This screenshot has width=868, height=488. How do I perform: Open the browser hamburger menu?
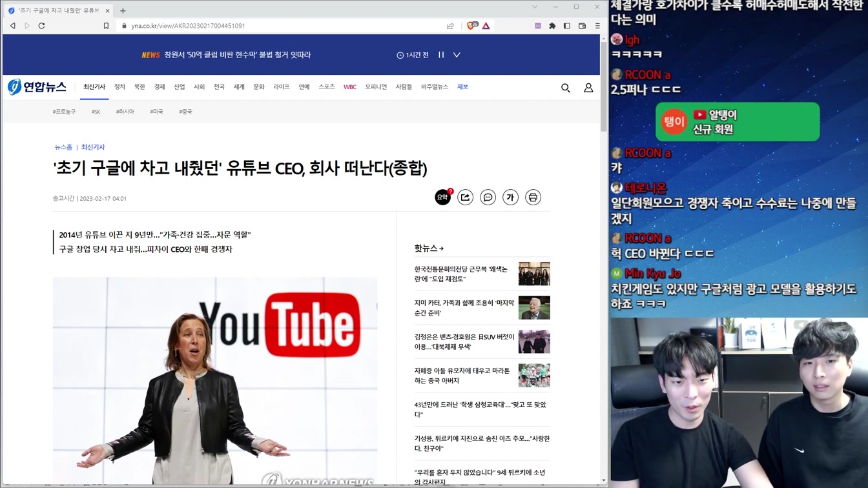tap(597, 26)
